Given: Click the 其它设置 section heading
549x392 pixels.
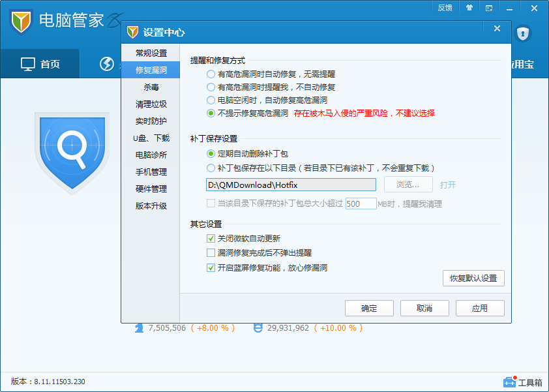Looking at the screenshot, I should point(206,224).
